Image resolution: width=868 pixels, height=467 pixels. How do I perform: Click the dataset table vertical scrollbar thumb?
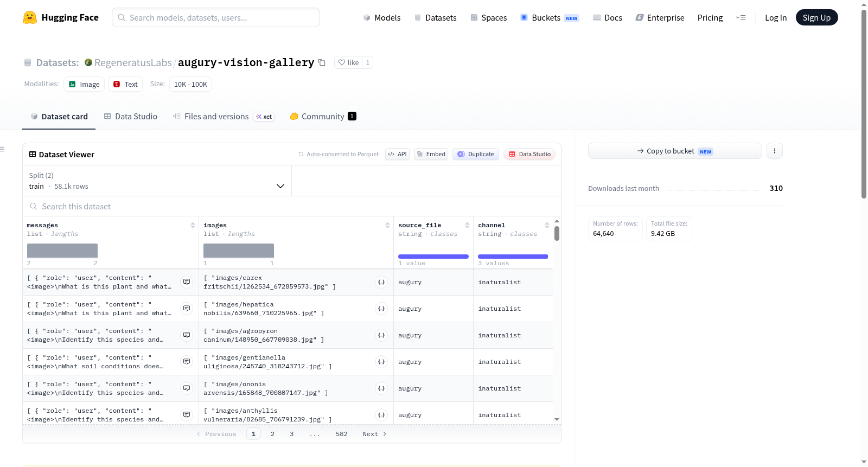[557, 233]
